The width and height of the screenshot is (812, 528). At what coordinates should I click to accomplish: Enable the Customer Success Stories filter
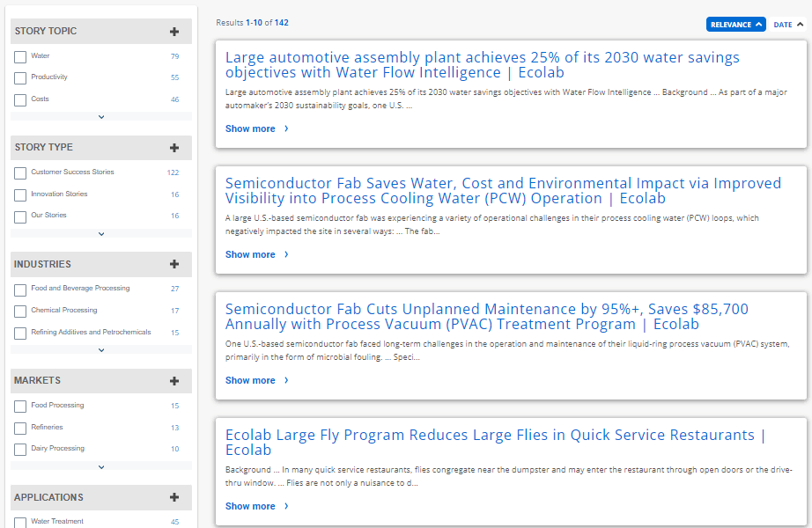pyautogui.click(x=19, y=172)
